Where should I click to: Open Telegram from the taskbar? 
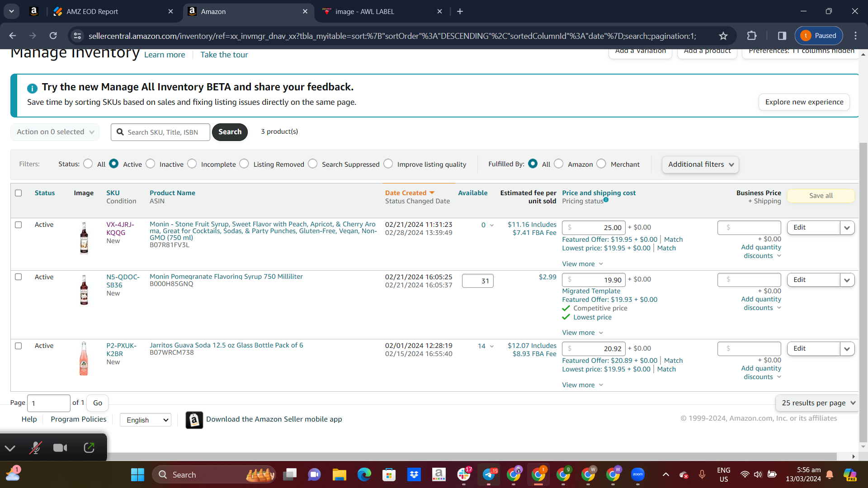tap(489, 475)
